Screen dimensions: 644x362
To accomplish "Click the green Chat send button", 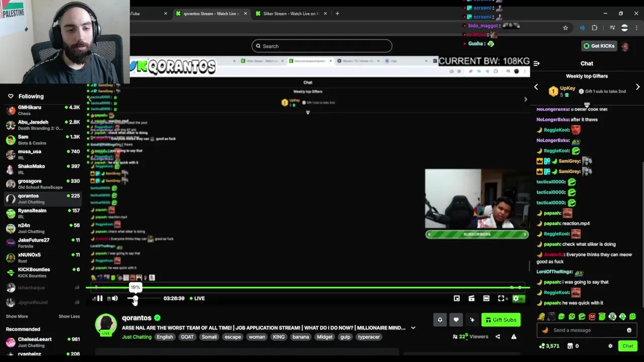I will coord(627,346).
